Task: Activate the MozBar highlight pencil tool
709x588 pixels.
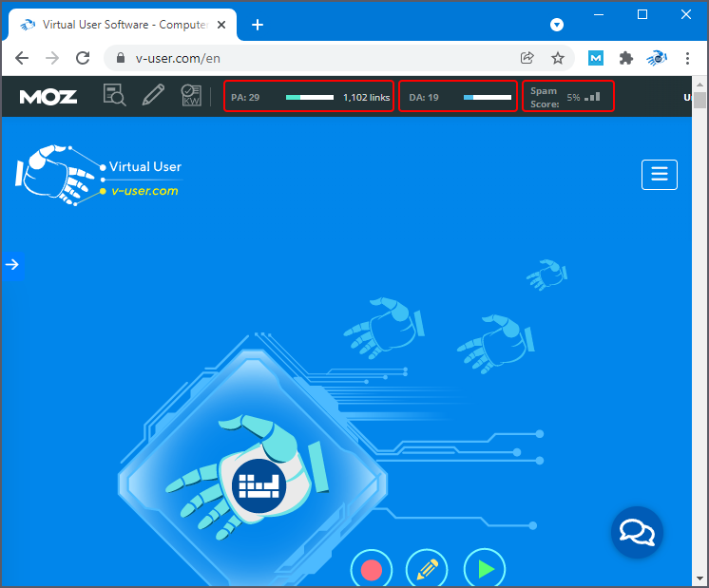Action: coord(153,95)
